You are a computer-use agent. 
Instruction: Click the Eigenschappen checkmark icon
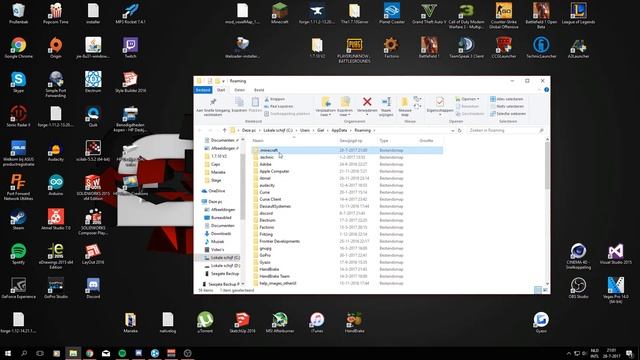click(440, 102)
